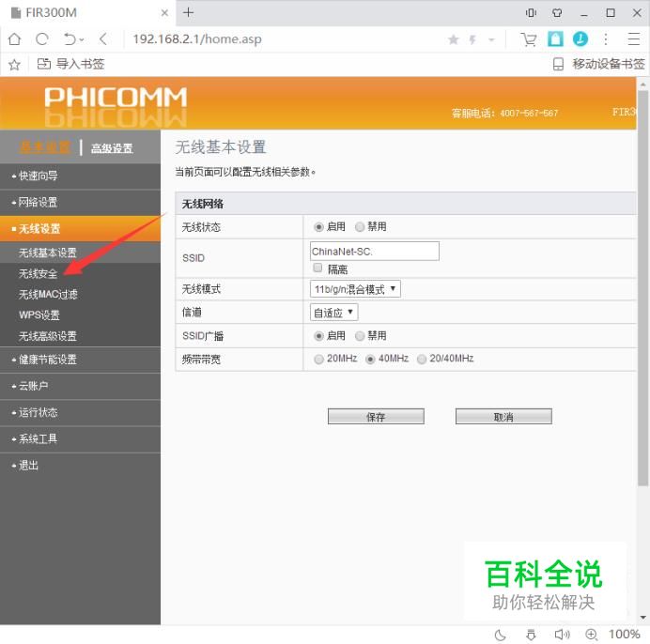Open WPS设置 submenu item

(39, 314)
